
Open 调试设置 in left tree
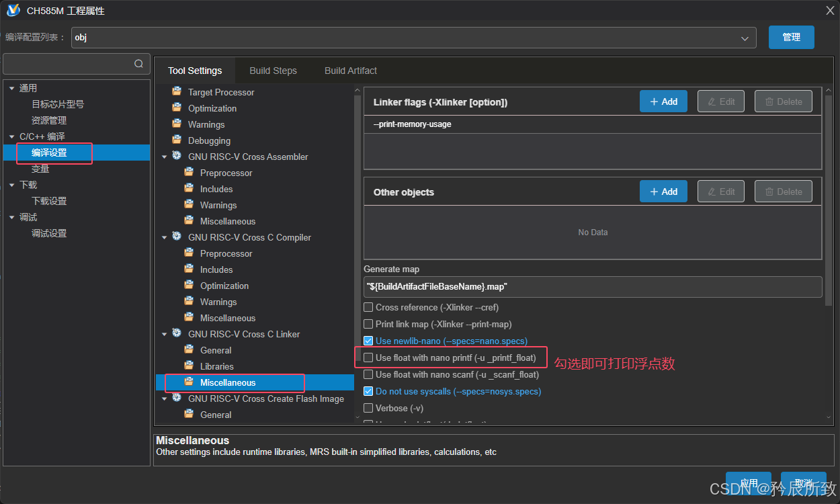[x=49, y=233]
